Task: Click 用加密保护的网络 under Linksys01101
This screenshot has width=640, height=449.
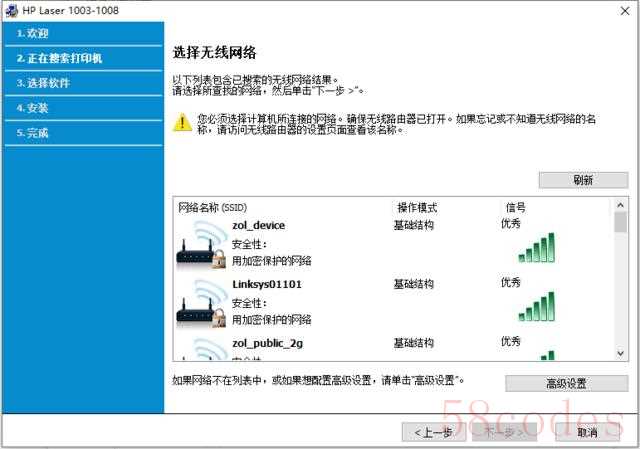Action: [x=272, y=320]
